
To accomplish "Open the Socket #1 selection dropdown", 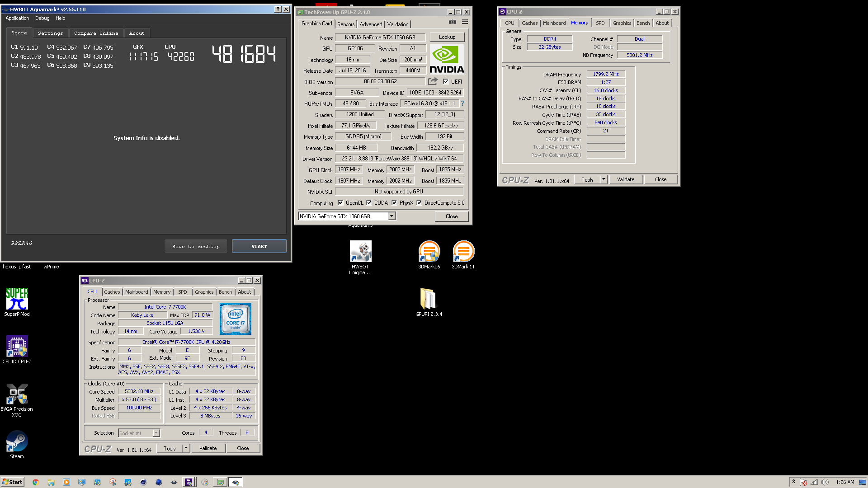I will click(x=139, y=433).
